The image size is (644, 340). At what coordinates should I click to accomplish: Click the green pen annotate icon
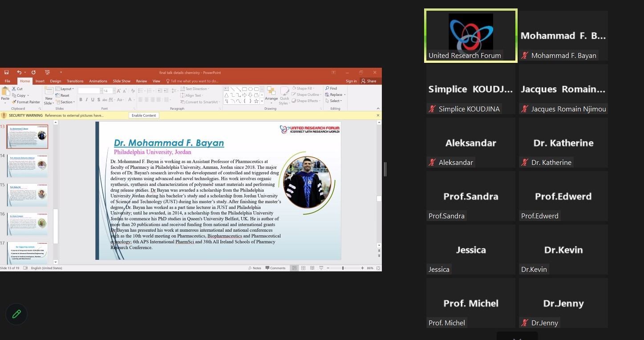pyautogui.click(x=16, y=314)
